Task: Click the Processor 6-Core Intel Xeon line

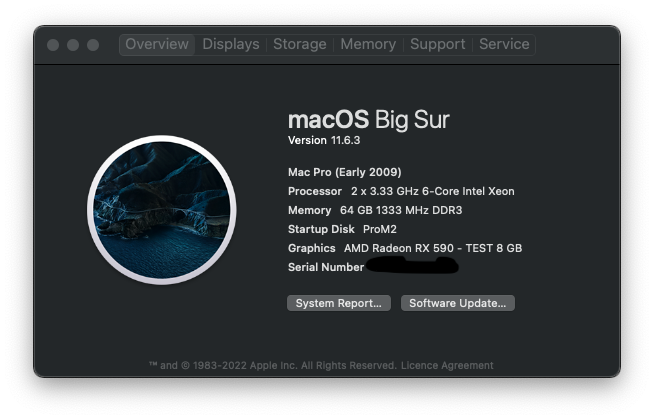Action: (x=401, y=191)
